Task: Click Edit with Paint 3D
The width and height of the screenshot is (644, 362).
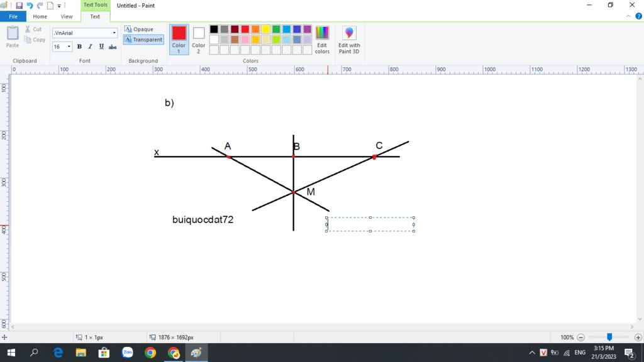Action: point(349,40)
